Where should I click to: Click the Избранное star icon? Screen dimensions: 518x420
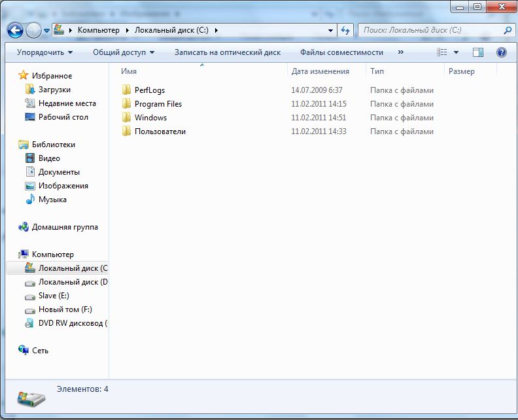tap(23, 75)
